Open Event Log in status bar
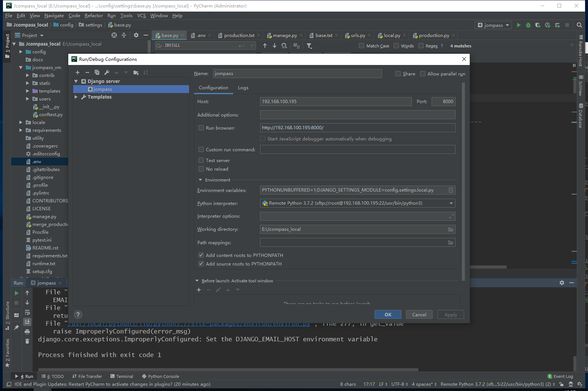Screen dimensions: 588x391 coord(560,376)
